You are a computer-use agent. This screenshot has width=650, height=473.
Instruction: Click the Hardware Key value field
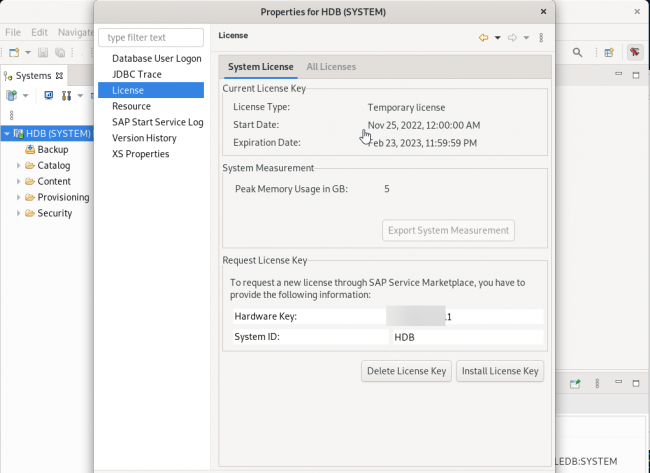[464, 316]
